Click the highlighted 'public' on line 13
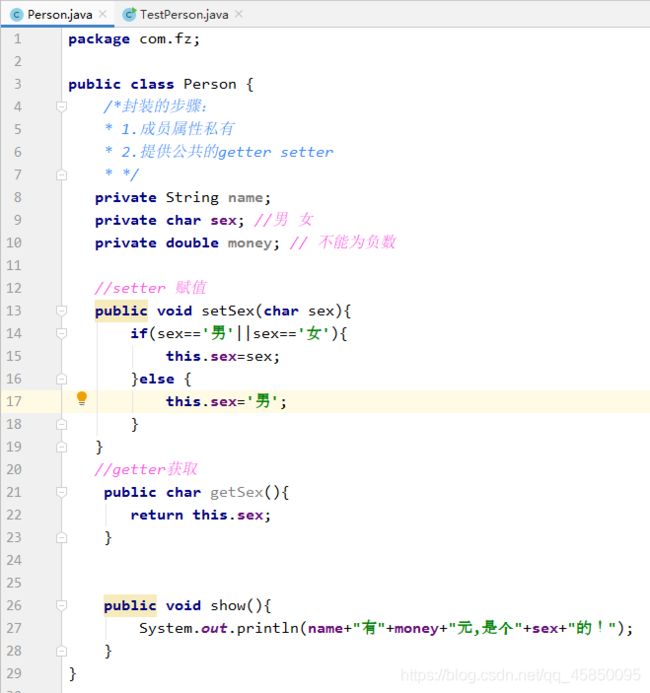 [121, 311]
